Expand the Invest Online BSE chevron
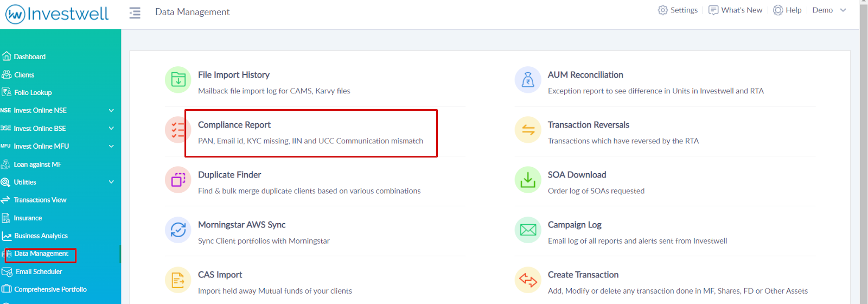Screen dimensions: 868x304 111,129
